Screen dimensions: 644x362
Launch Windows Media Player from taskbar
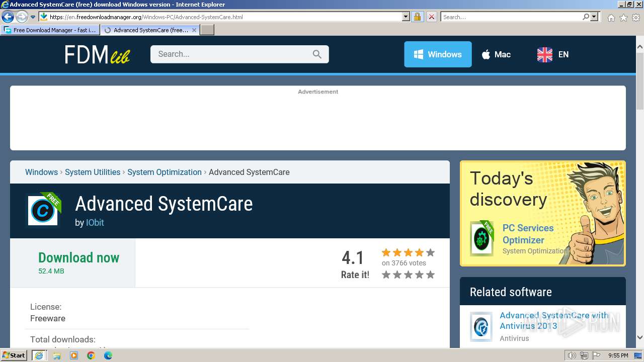pos(74,355)
